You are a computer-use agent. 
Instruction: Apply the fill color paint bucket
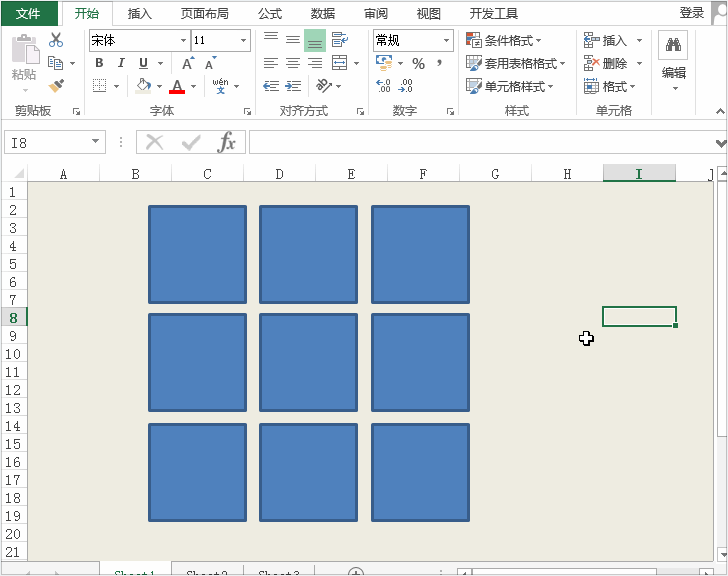[143, 86]
